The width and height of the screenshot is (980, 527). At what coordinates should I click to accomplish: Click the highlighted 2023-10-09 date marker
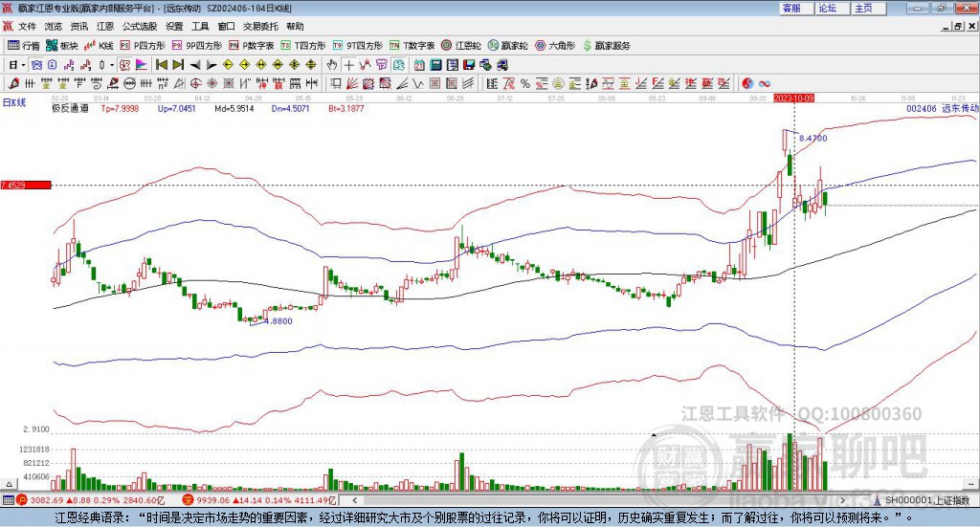point(793,99)
